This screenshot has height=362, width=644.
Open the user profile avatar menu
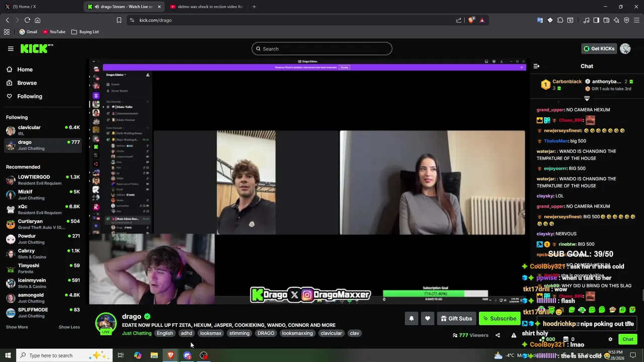[x=625, y=49]
